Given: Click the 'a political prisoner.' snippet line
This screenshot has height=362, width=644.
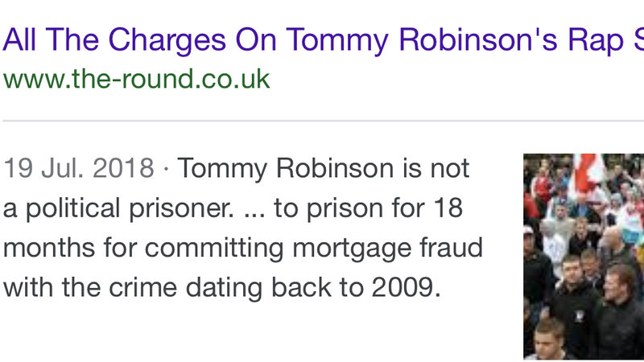Looking at the screenshot, I should point(118,208).
